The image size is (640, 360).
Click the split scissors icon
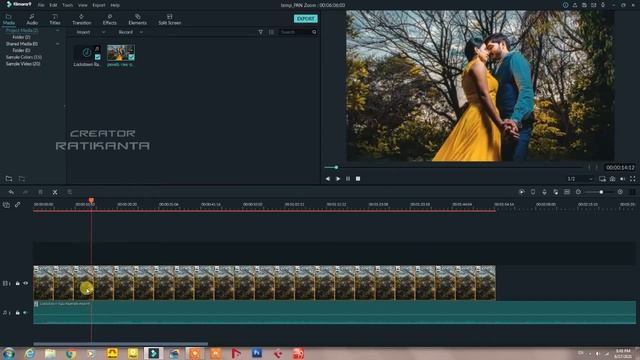(x=55, y=192)
